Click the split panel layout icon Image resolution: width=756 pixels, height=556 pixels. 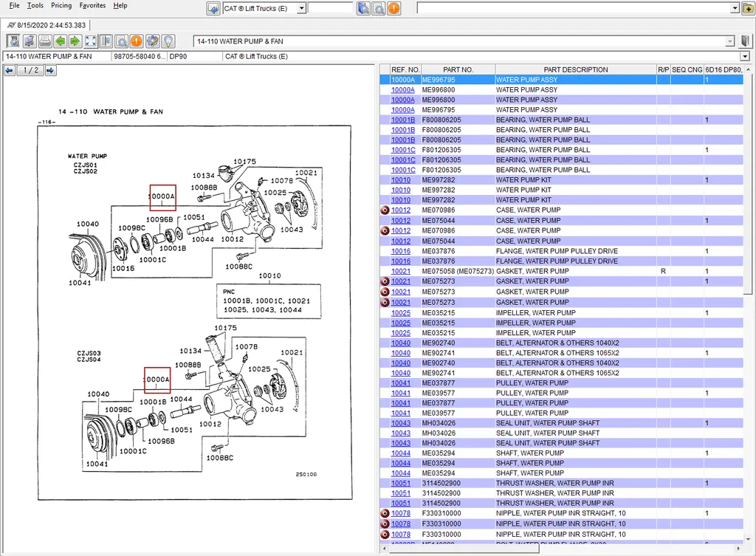click(x=106, y=41)
